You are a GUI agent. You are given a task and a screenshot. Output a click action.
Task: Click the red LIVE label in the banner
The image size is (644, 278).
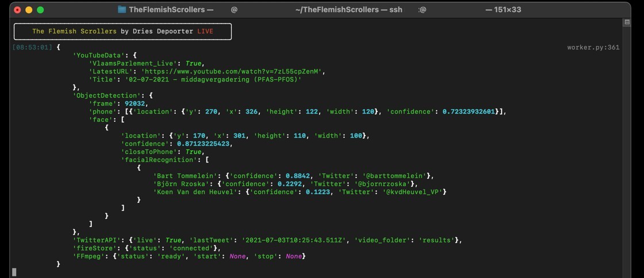point(205,32)
